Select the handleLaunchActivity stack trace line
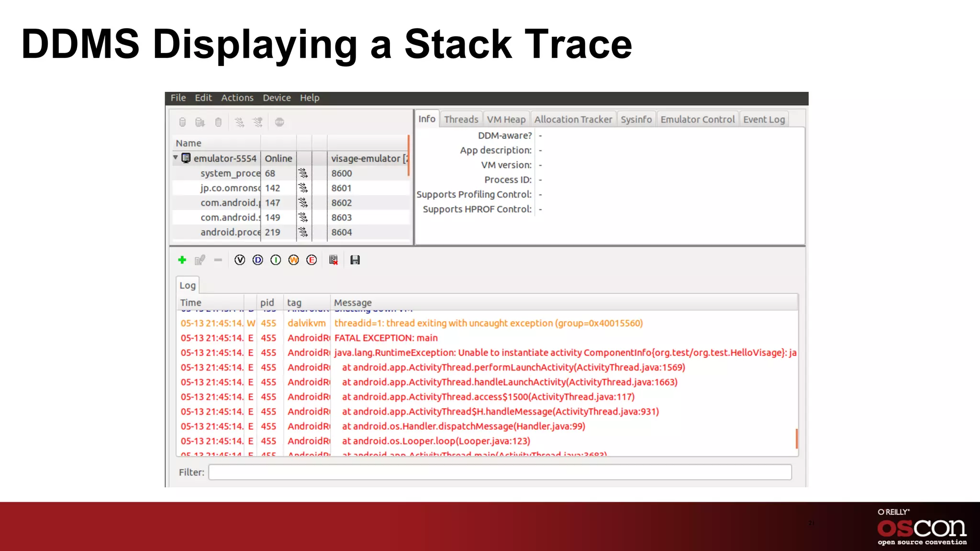Screen dimensions: 980x551 pyautogui.click(x=487, y=383)
